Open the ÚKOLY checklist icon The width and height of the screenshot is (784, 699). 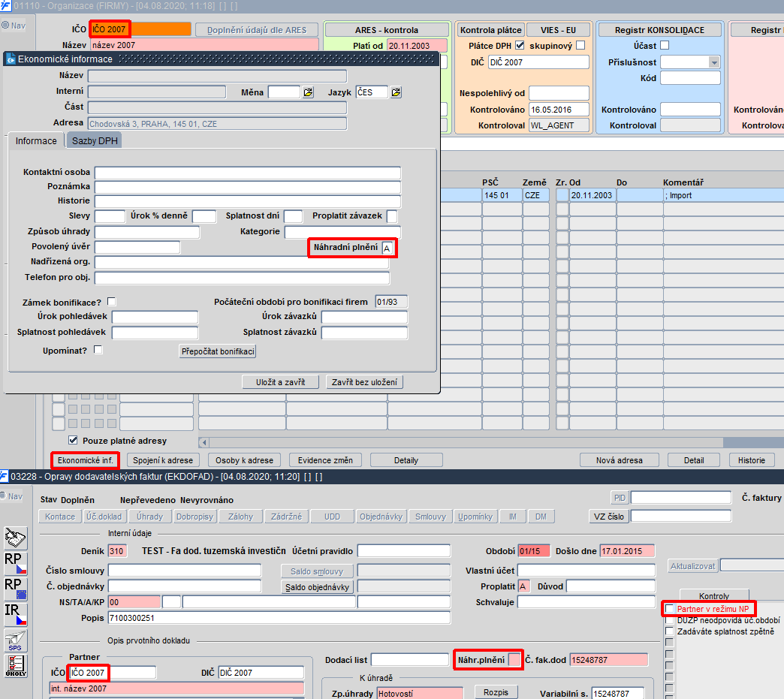(16, 666)
